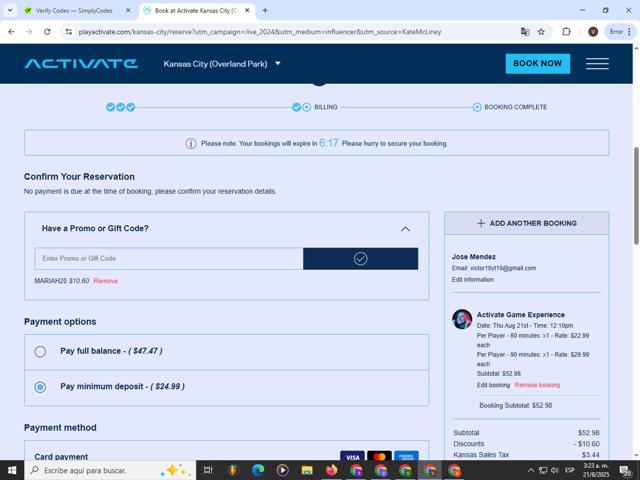640x480 pixels.
Task: Bookmark this page with the star icon
Action: pyautogui.click(x=541, y=32)
